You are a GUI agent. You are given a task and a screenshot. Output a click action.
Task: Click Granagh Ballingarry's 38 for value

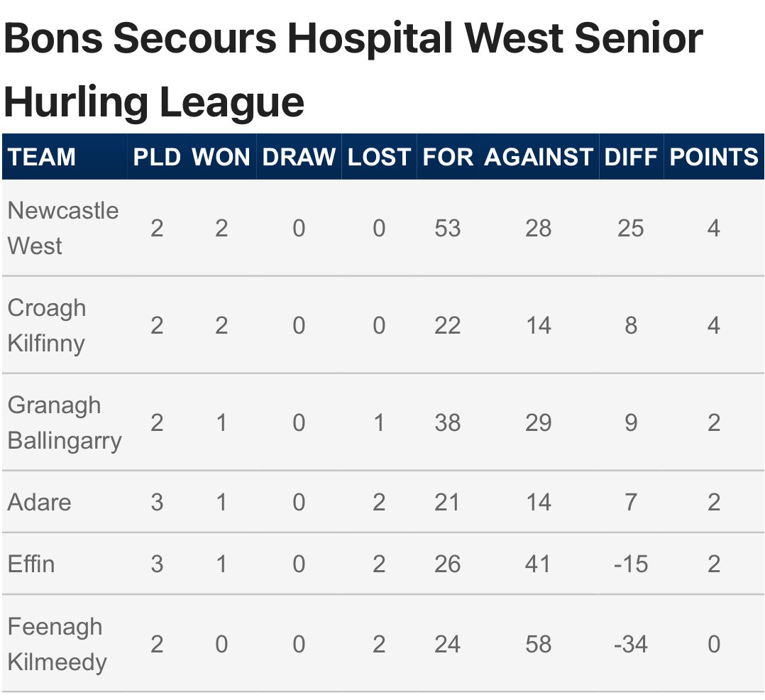point(447,422)
